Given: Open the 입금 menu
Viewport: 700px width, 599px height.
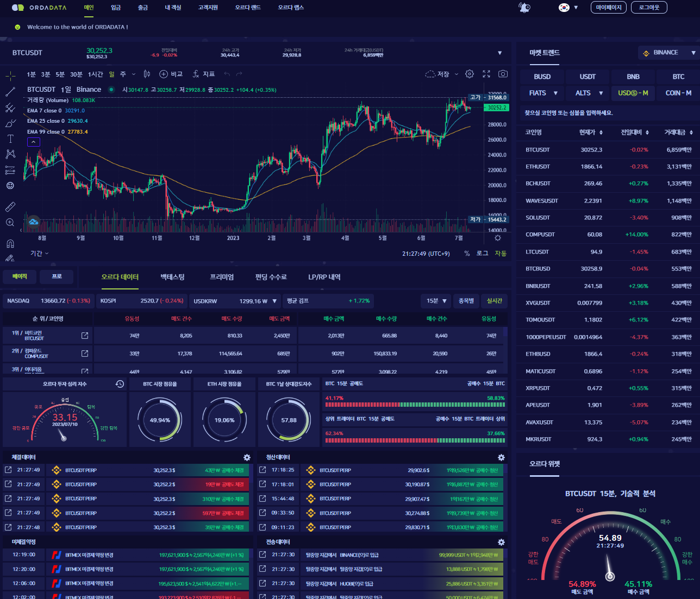Looking at the screenshot, I should (x=116, y=8).
